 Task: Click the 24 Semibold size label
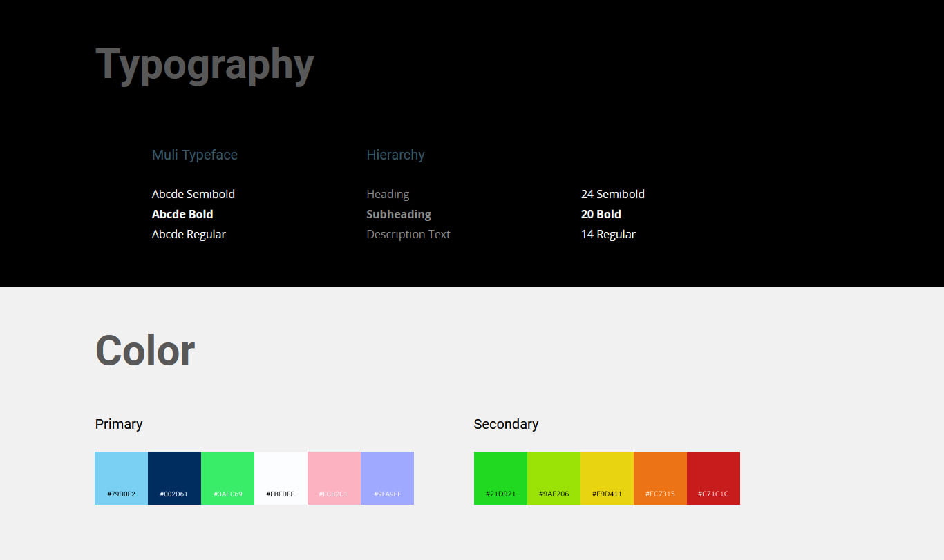612,194
